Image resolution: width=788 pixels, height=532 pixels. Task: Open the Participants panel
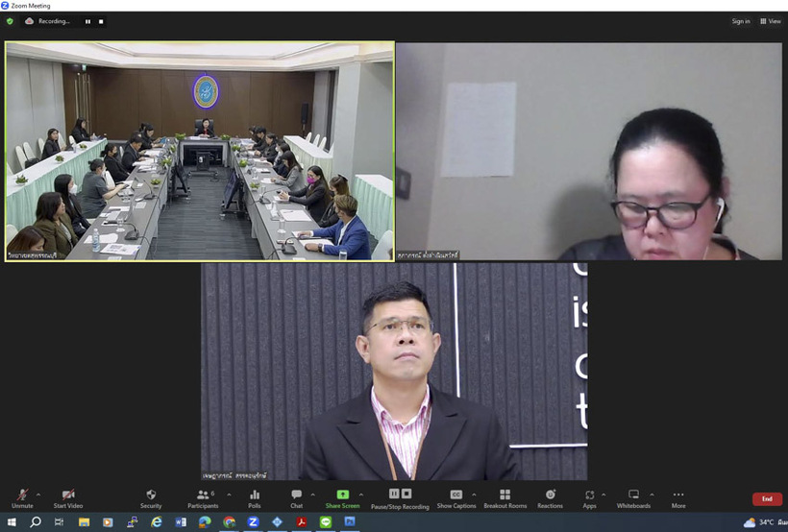(203, 496)
